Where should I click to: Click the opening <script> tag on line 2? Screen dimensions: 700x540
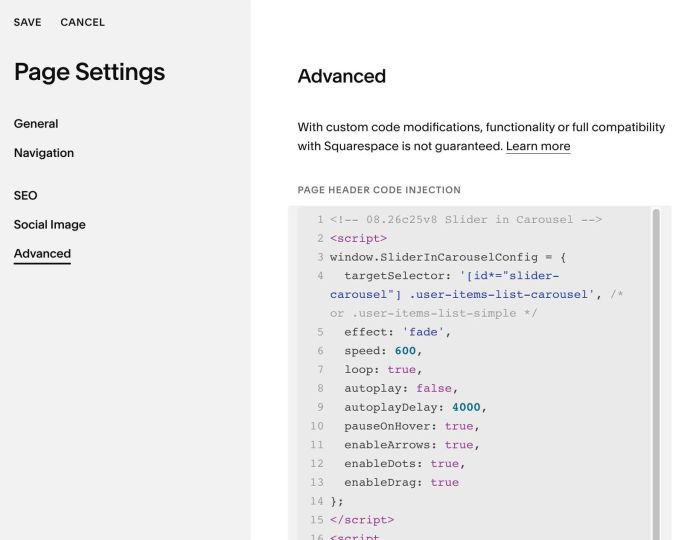[x=358, y=238]
